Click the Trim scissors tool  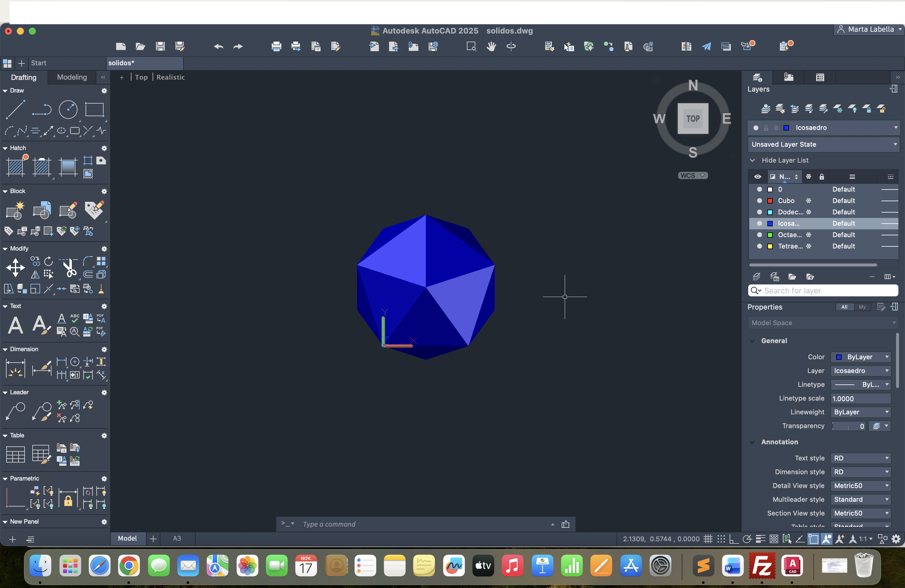click(70, 268)
